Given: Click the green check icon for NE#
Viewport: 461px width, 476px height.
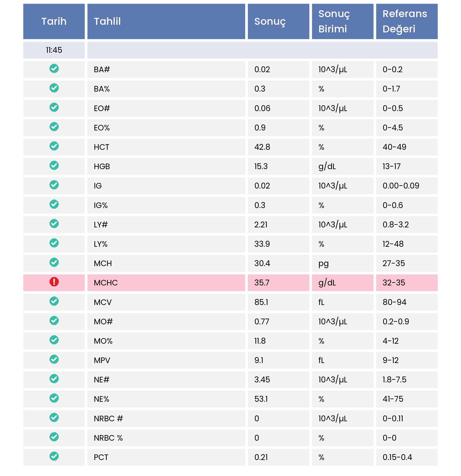Looking at the screenshot, I should 54,379.
